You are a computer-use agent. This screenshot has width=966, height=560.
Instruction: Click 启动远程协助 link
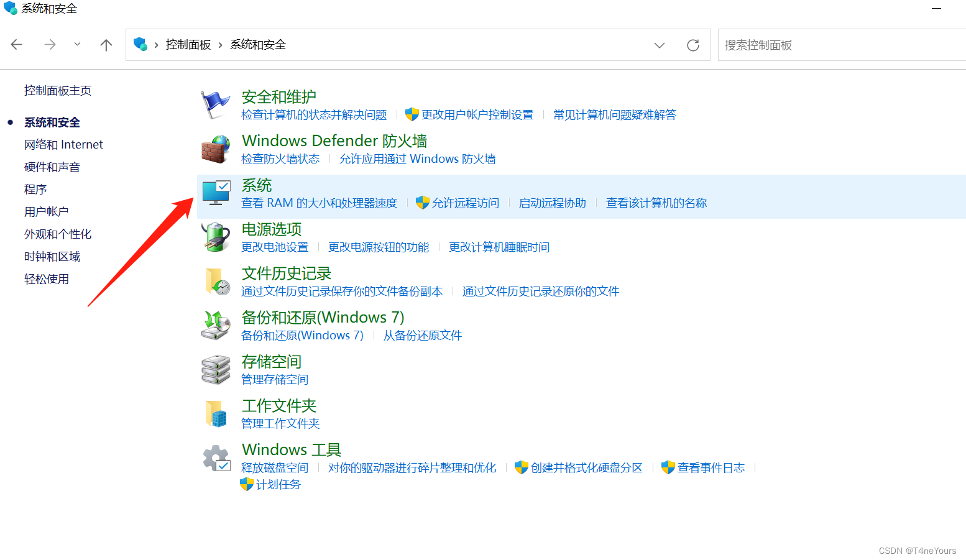pos(553,203)
